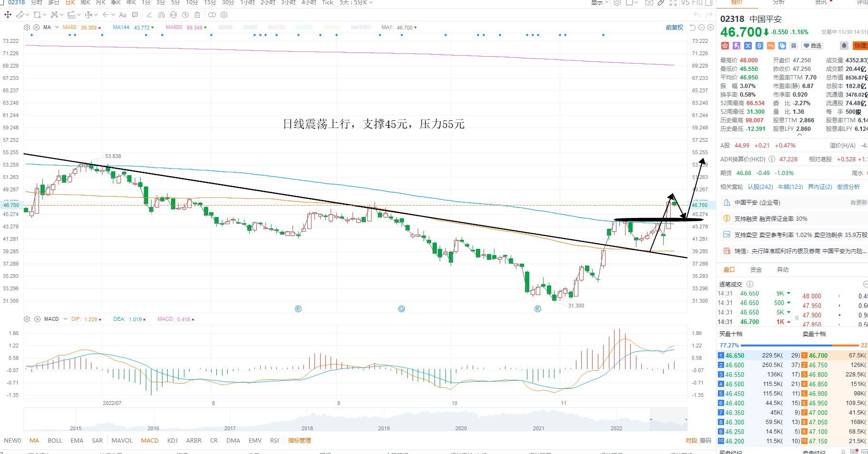Open 认股(242) warrants link

coord(760,187)
